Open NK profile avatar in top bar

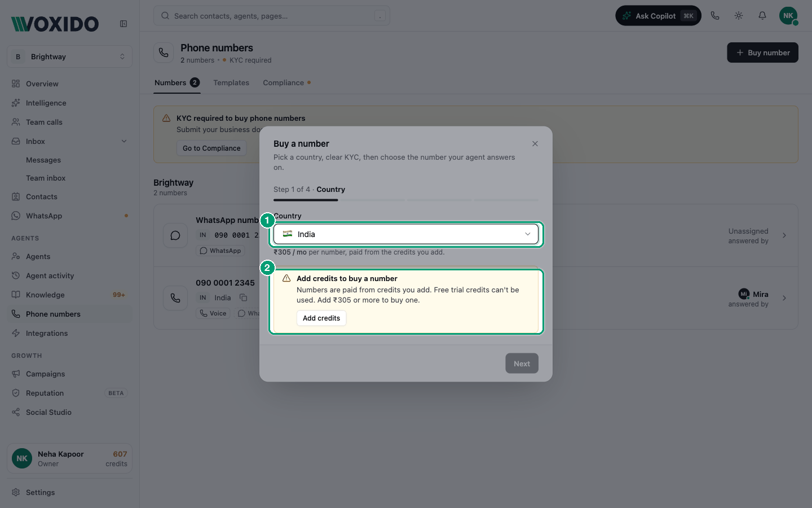[788, 16]
